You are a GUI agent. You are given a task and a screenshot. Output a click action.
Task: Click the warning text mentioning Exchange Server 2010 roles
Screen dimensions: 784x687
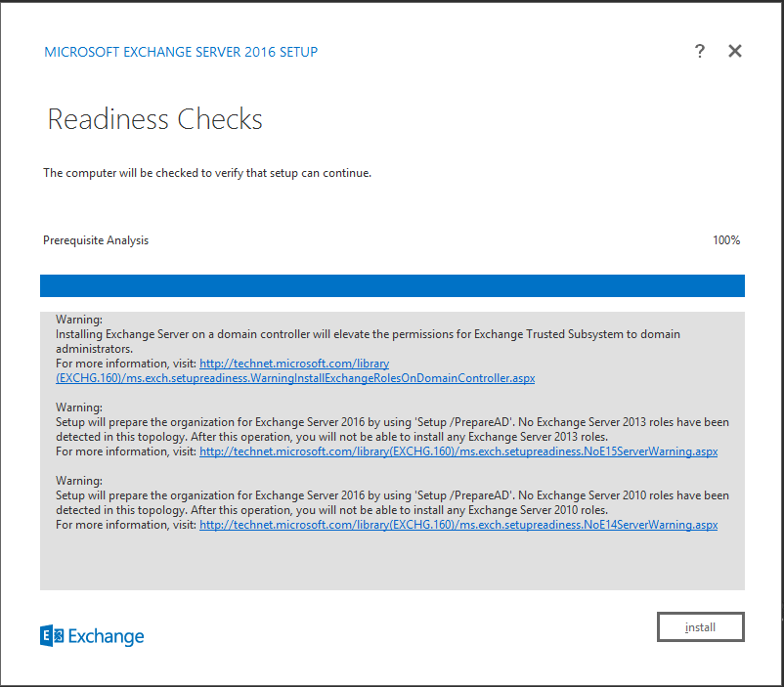[392, 502]
